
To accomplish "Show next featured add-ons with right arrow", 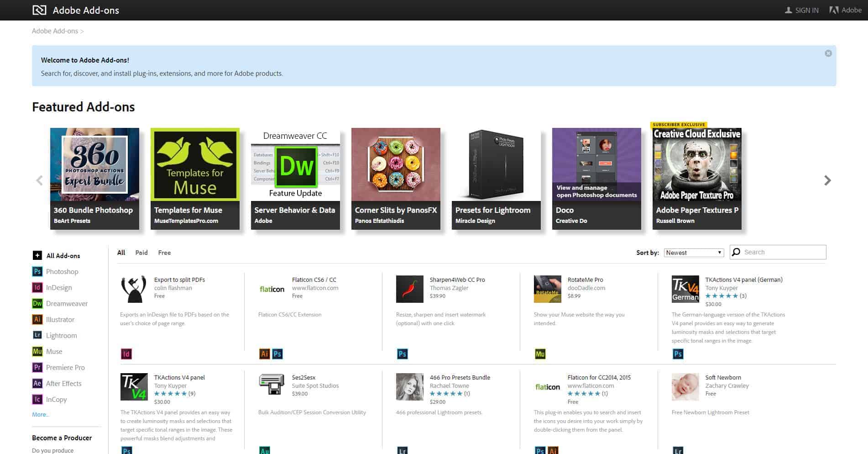I will pos(827,180).
